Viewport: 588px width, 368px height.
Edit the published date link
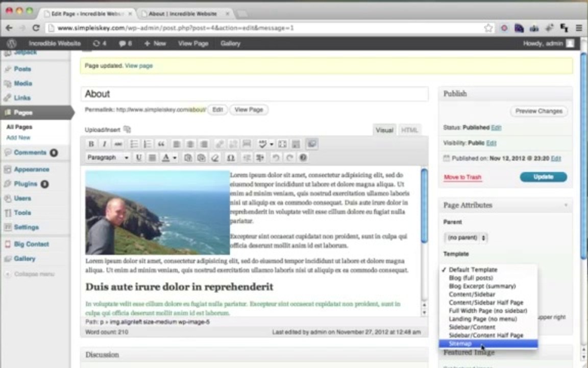click(x=556, y=158)
